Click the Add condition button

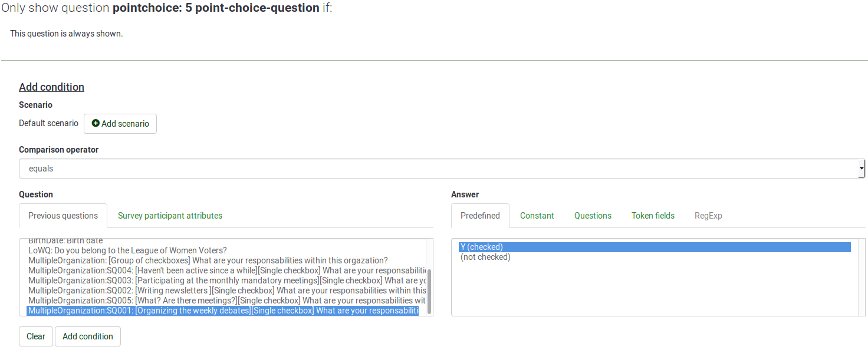pyautogui.click(x=88, y=336)
